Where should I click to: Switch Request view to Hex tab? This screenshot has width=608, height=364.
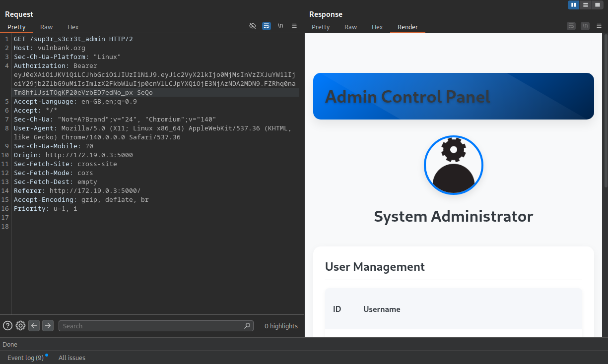[x=73, y=27]
